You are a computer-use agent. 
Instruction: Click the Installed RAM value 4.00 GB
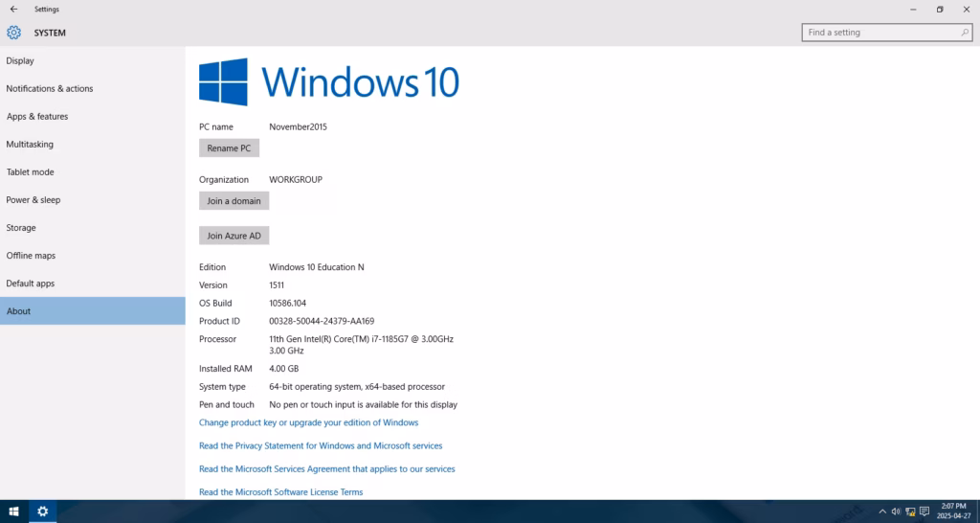(283, 369)
